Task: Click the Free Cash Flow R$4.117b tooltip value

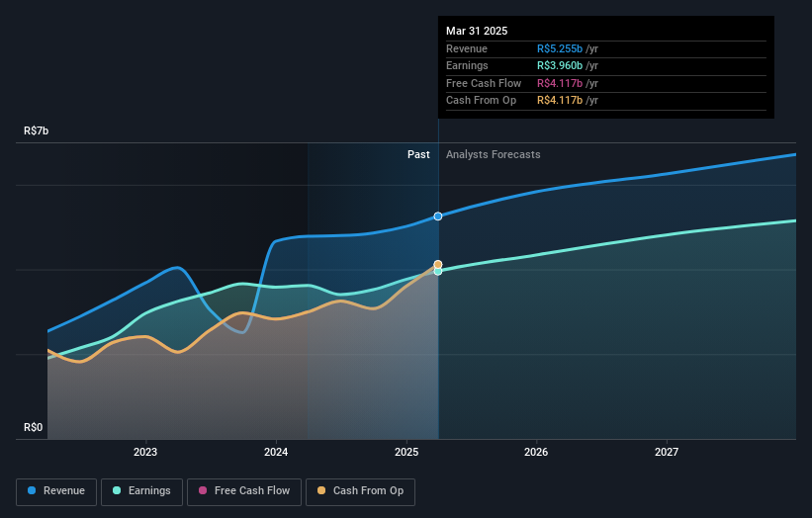Action: (x=560, y=83)
